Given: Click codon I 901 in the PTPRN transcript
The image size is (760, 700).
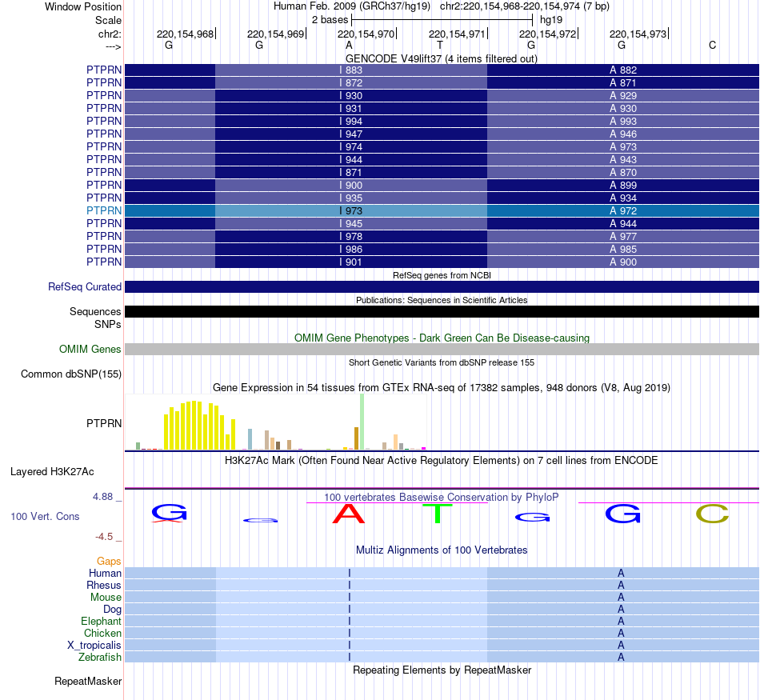Looking at the screenshot, I should (351, 262).
